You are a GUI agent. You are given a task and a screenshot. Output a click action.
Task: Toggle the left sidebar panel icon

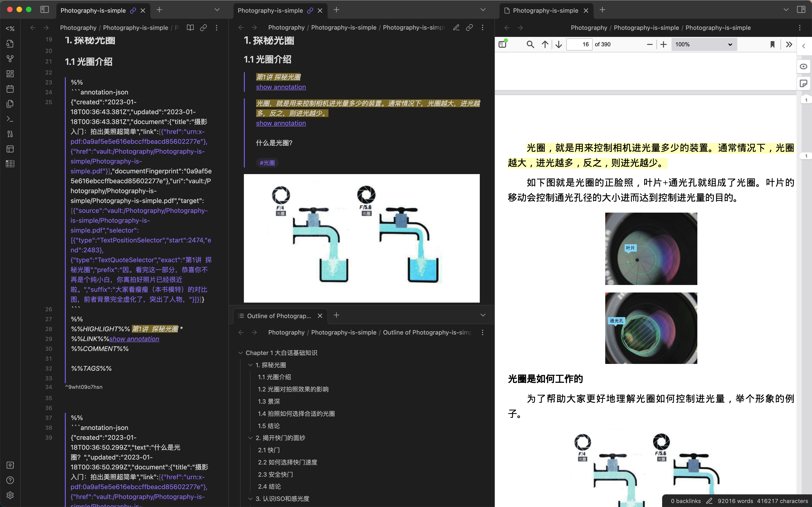click(x=45, y=10)
